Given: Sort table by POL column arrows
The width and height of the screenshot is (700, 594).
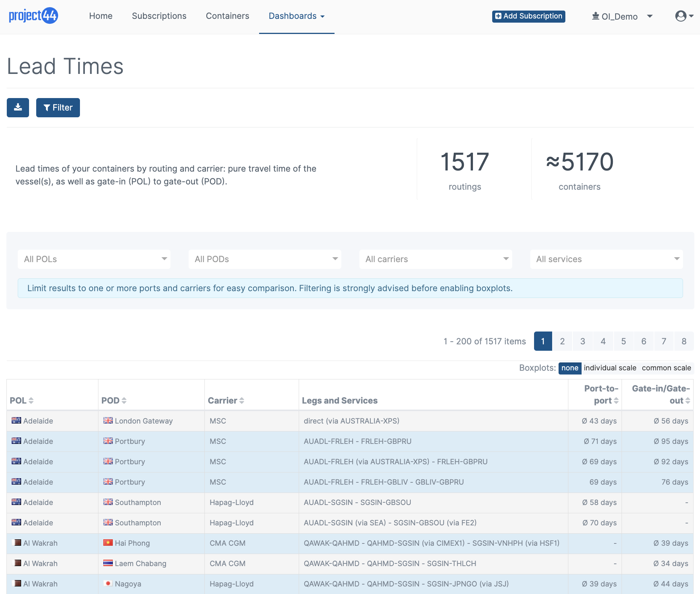Looking at the screenshot, I should [x=31, y=401].
